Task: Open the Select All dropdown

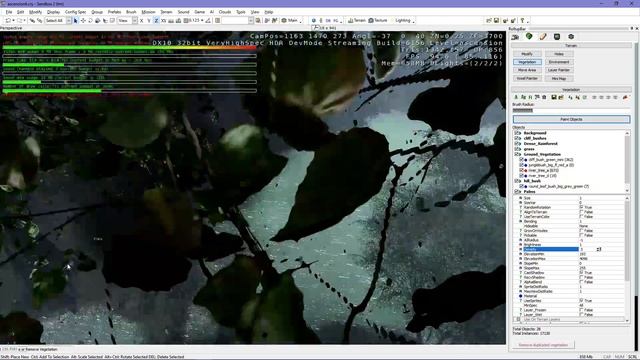Action: 69,20
